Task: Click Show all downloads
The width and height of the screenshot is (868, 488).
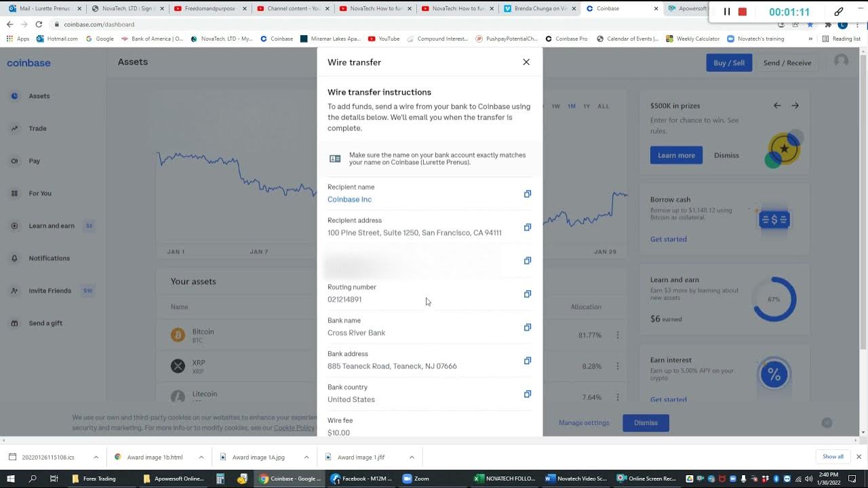Action: tap(833, 457)
